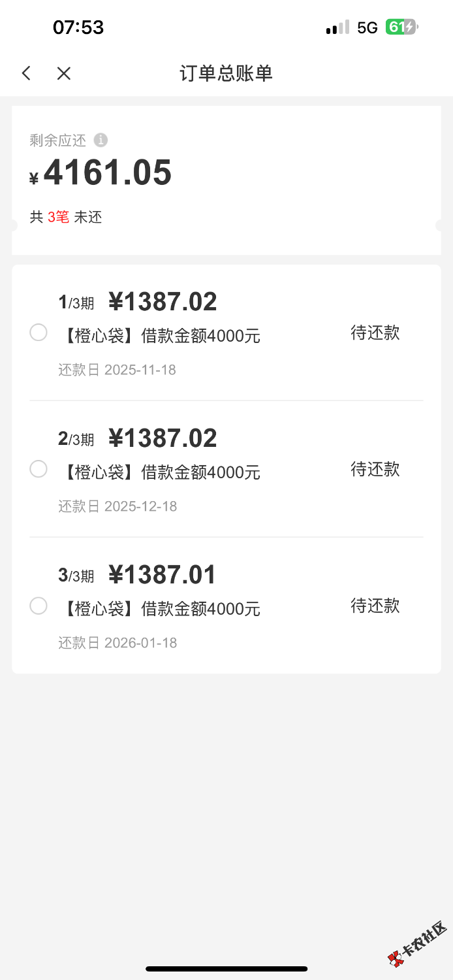Close the page with the X icon
The image size is (453, 980).
coord(63,73)
